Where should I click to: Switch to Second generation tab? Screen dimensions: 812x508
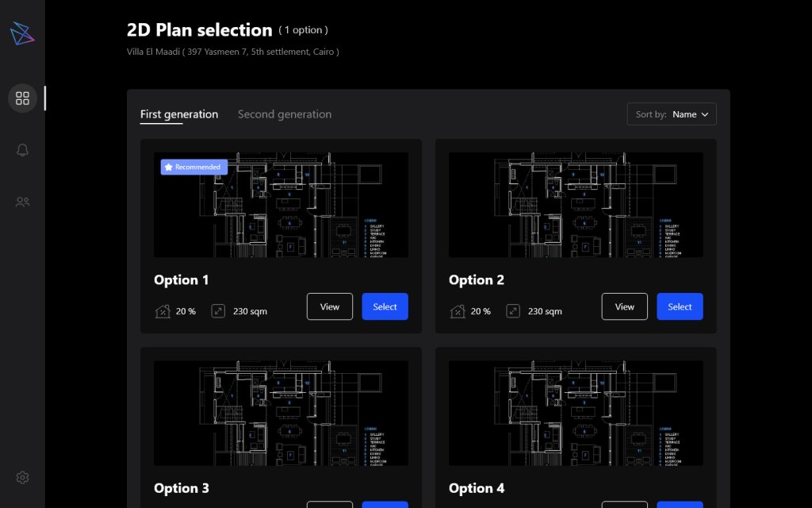point(285,114)
